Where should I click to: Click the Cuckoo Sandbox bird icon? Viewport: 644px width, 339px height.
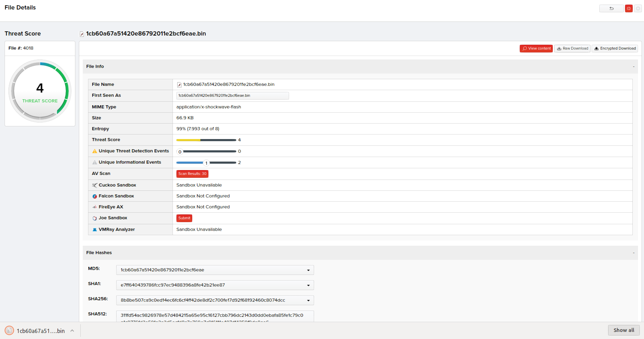[94, 185]
